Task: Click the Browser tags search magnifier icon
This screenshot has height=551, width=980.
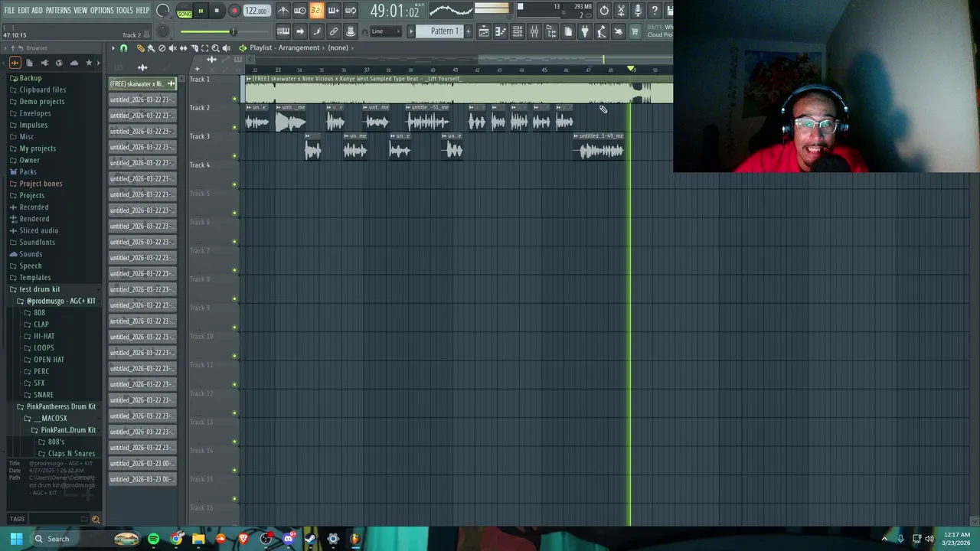Action: 96,520
